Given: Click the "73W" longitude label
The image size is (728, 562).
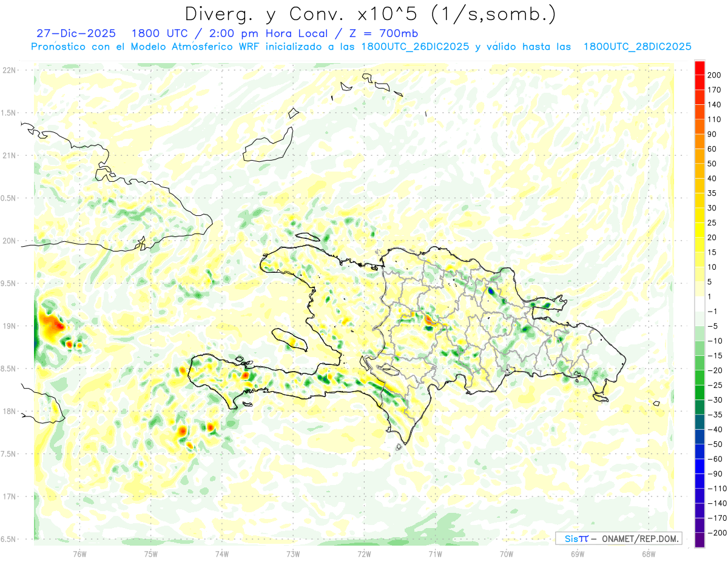Looking at the screenshot, I should 293,554.
